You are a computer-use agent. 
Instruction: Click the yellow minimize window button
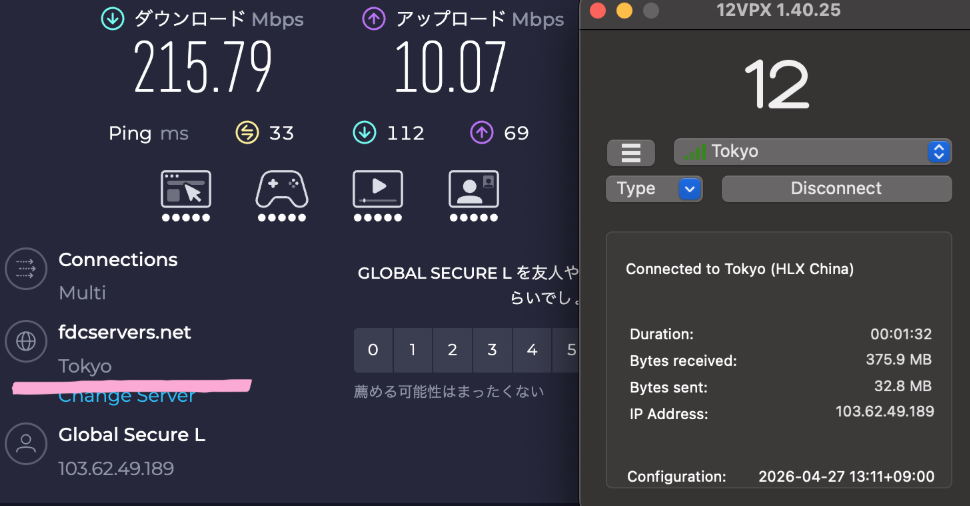tap(624, 11)
